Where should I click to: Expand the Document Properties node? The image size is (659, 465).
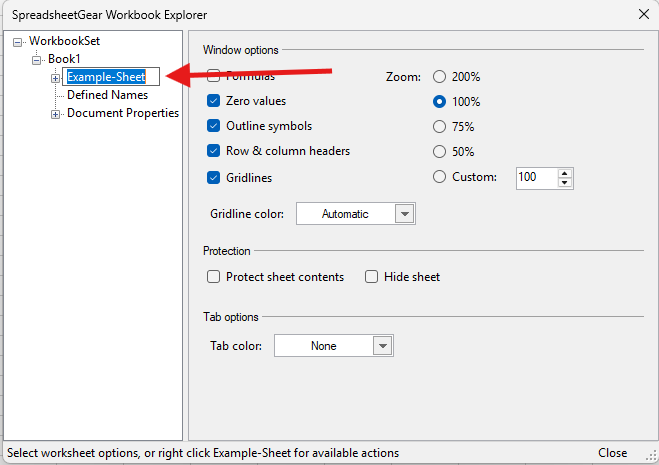(56, 114)
